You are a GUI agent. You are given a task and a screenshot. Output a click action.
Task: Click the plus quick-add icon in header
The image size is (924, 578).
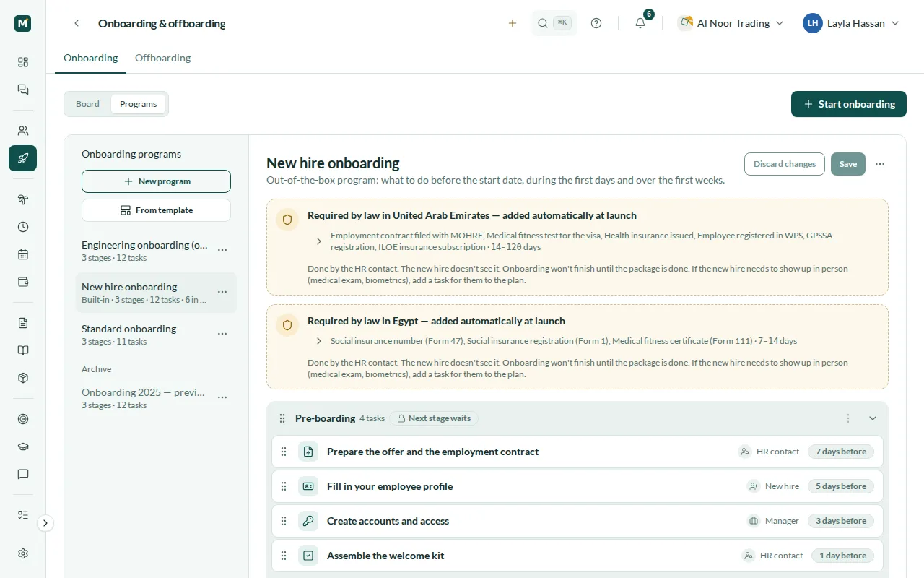click(x=513, y=23)
